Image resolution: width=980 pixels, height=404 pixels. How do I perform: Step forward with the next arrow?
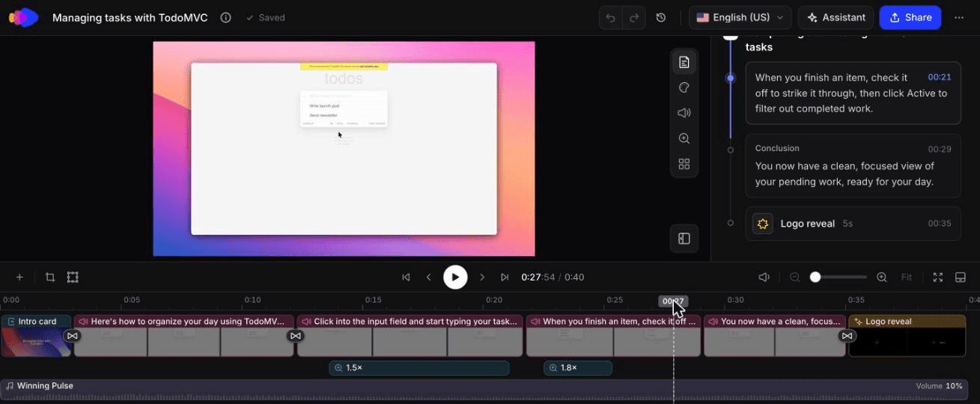click(x=482, y=277)
